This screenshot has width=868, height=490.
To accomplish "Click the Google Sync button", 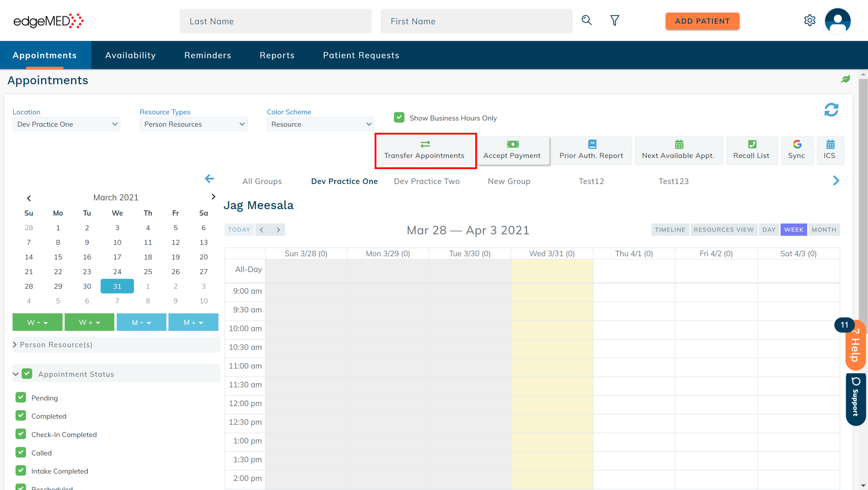I will coord(796,150).
